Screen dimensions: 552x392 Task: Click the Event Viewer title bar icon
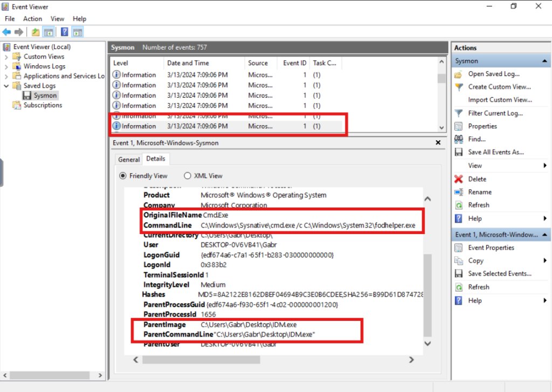5,6
